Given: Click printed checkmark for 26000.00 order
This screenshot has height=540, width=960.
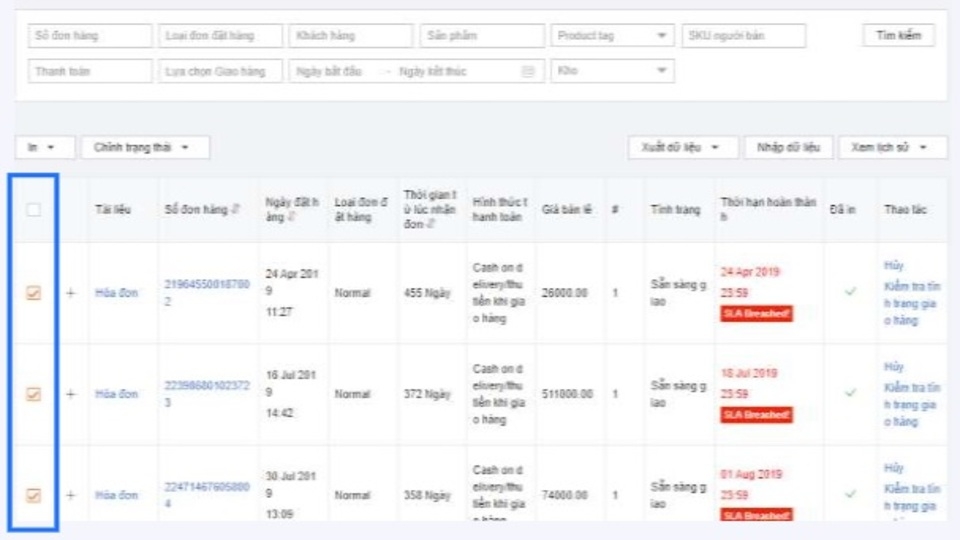Looking at the screenshot, I should (851, 292).
